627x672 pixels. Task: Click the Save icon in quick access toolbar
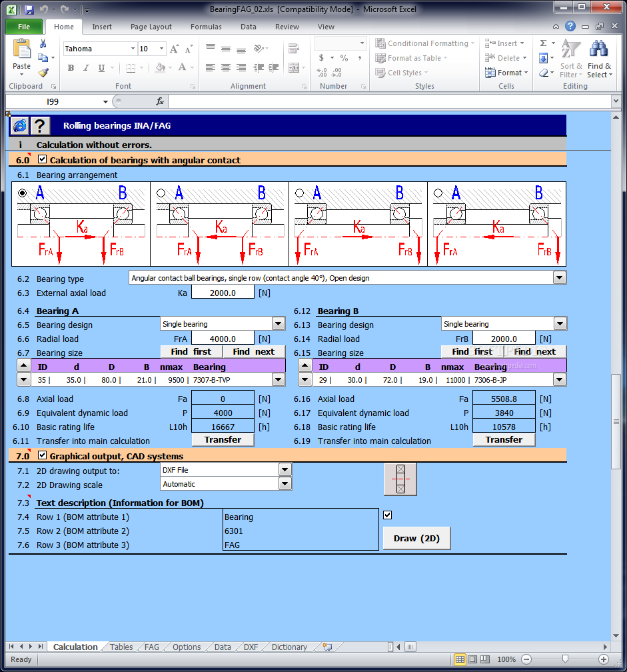pos(29,9)
